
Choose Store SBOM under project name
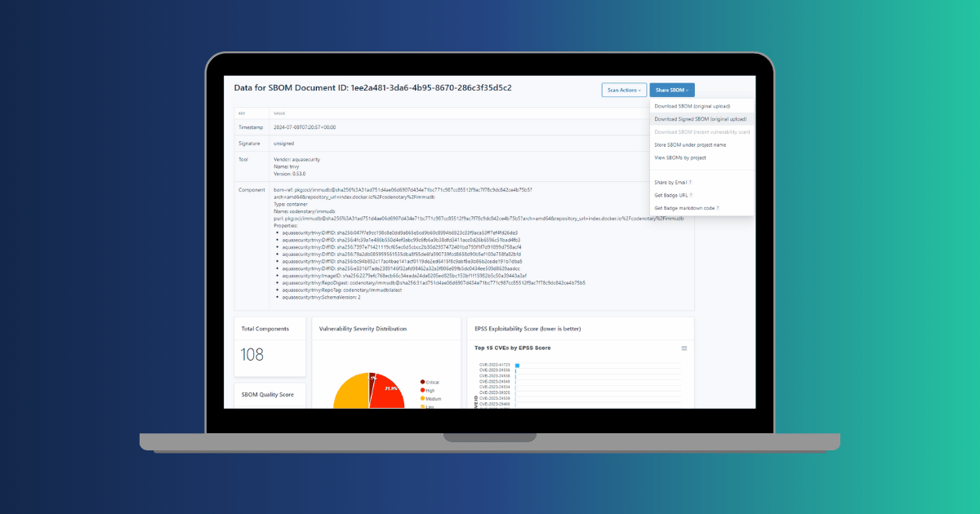tap(690, 144)
